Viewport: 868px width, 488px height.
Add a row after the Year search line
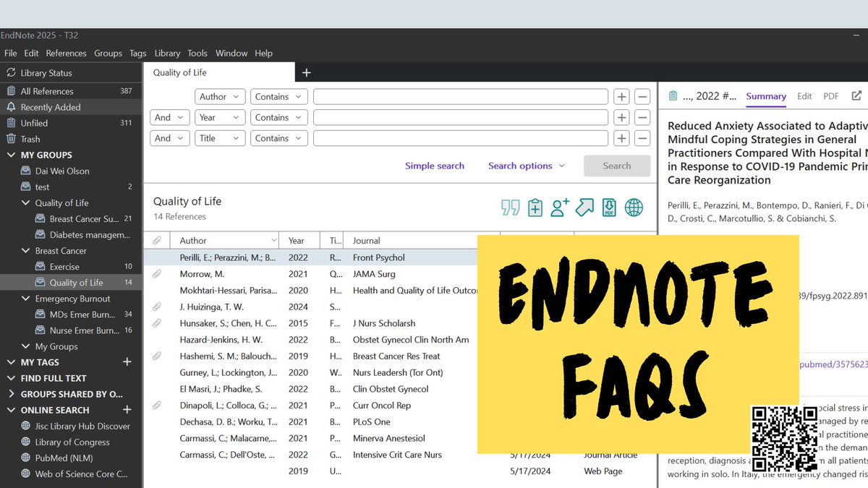[x=621, y=117]
